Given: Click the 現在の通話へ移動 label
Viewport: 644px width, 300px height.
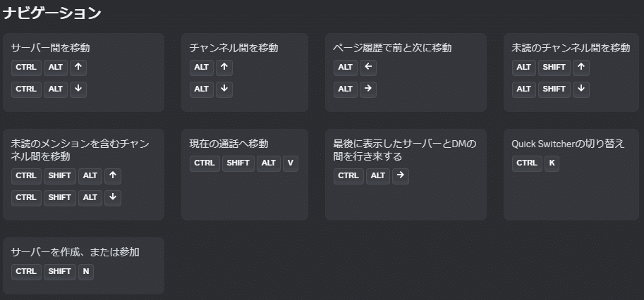Looking at the screenshot, I should point(229,144).
